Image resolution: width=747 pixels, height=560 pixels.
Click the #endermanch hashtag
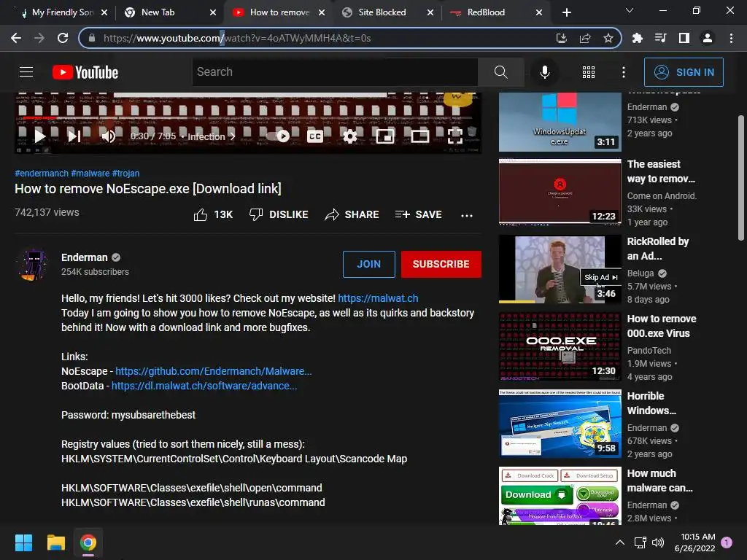click(42, 174)
